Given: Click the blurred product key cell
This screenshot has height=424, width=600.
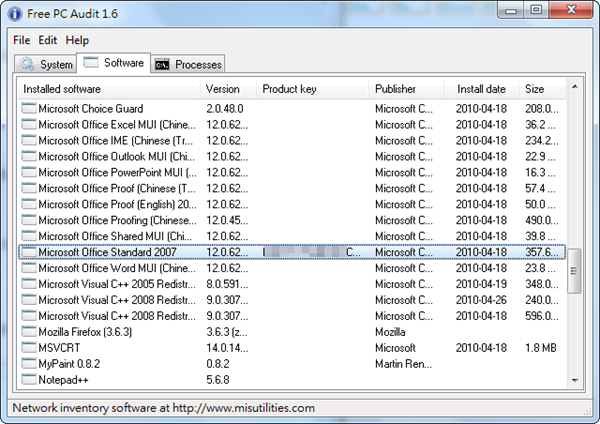Looking at the screenshot, I should coord(311,252).
